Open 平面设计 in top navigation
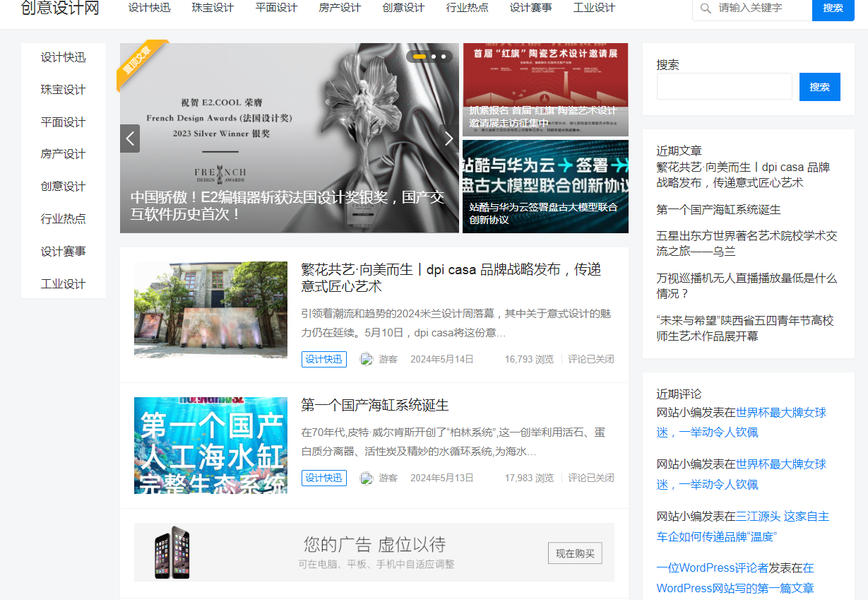Image resolution: width=868 pixels, height=600 pixels. (x=276, y=8)
